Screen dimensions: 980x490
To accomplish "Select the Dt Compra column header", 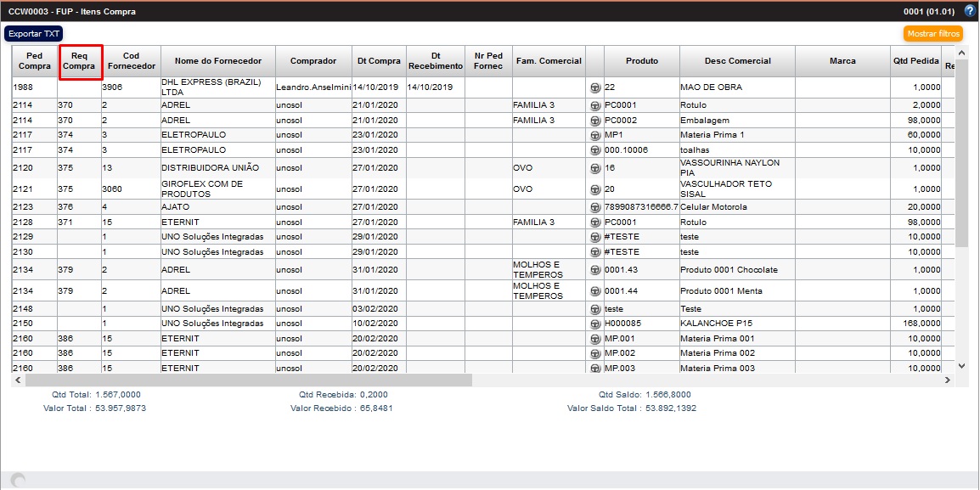I will tap(379, 61).
